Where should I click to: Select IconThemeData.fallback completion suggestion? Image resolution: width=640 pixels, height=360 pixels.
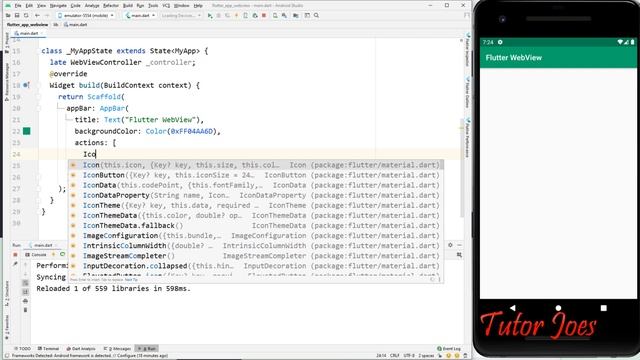(x=256, y=226)
